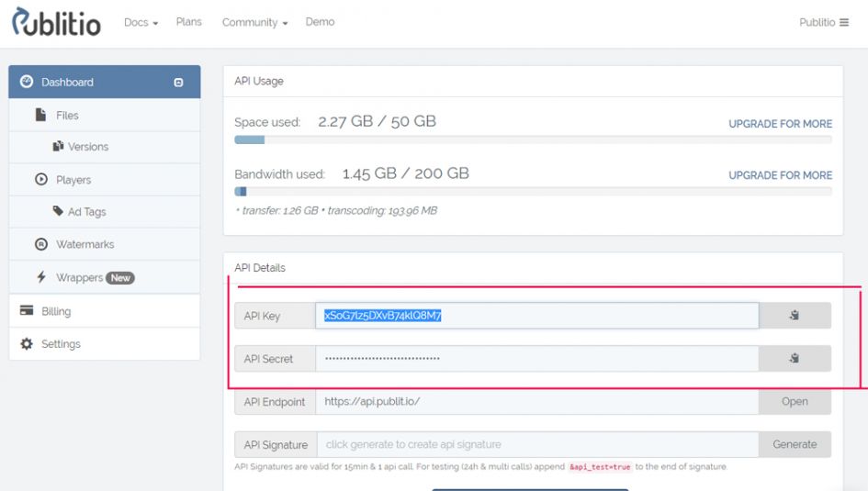Open the Players section

pyautogui.click(x=105, y=180)
